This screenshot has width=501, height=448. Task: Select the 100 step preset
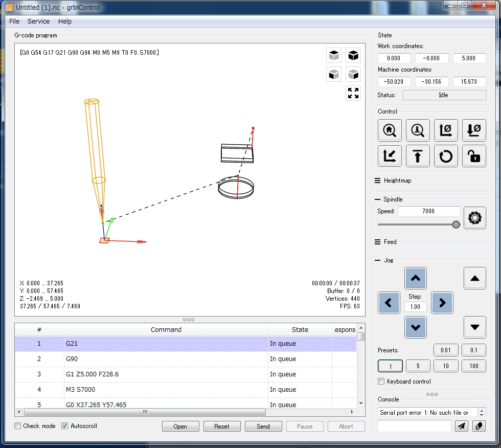(x=474, y=366)
